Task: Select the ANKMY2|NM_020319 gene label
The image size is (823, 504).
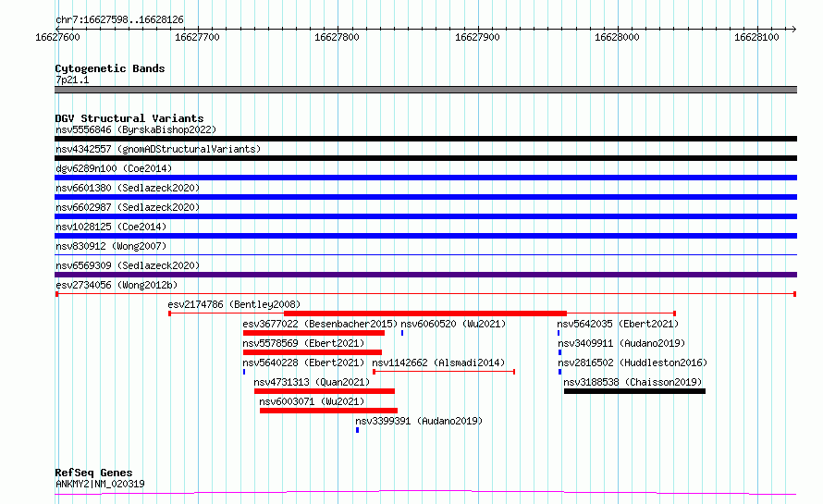Action: (100, 484)
